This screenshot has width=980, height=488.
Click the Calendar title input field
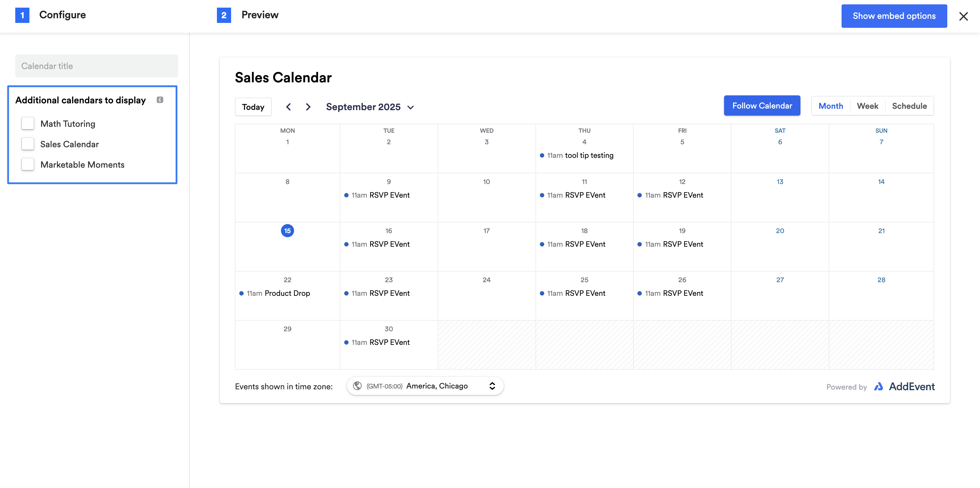coord(97,66)
